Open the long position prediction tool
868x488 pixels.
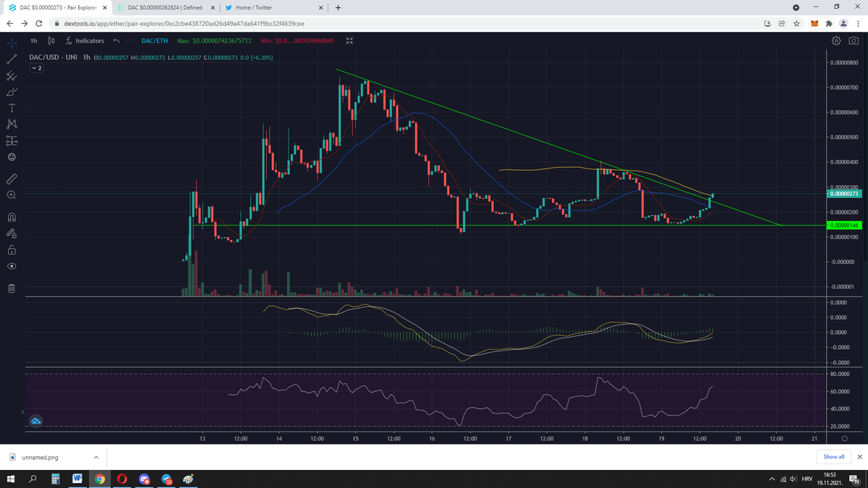[x=12, y=141]
